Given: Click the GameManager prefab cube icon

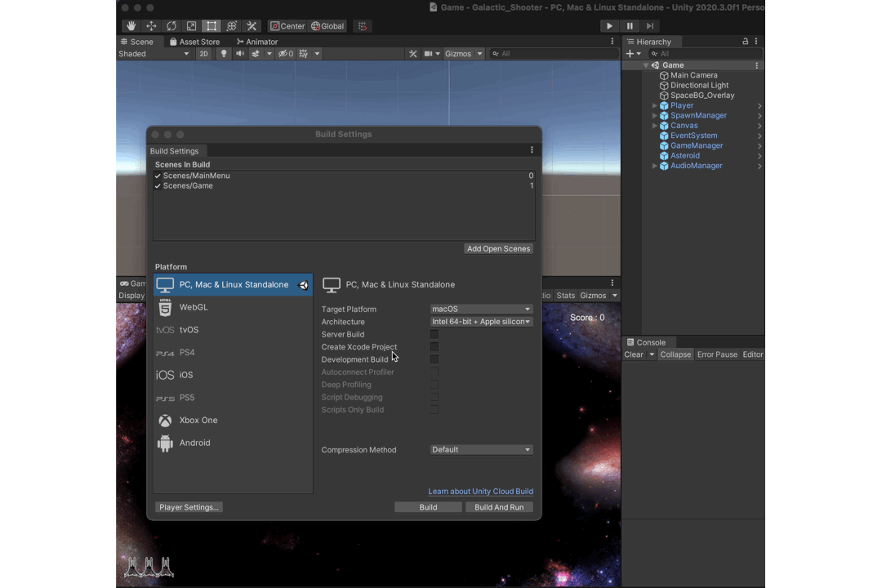Looking at the screenshot, I should 664,145.
